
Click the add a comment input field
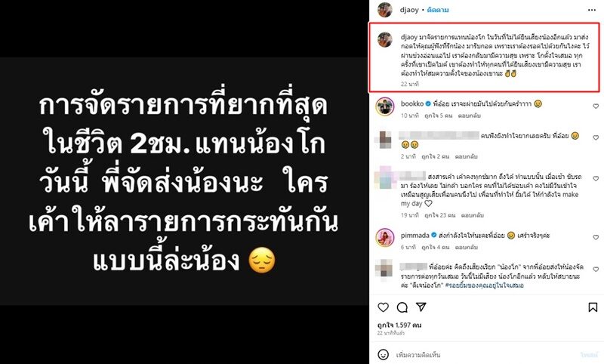485,354
